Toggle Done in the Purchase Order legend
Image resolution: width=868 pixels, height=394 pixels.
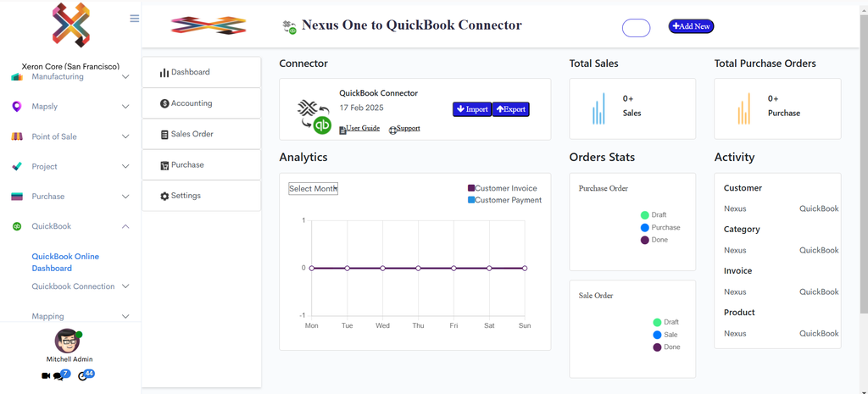(654, 240)
